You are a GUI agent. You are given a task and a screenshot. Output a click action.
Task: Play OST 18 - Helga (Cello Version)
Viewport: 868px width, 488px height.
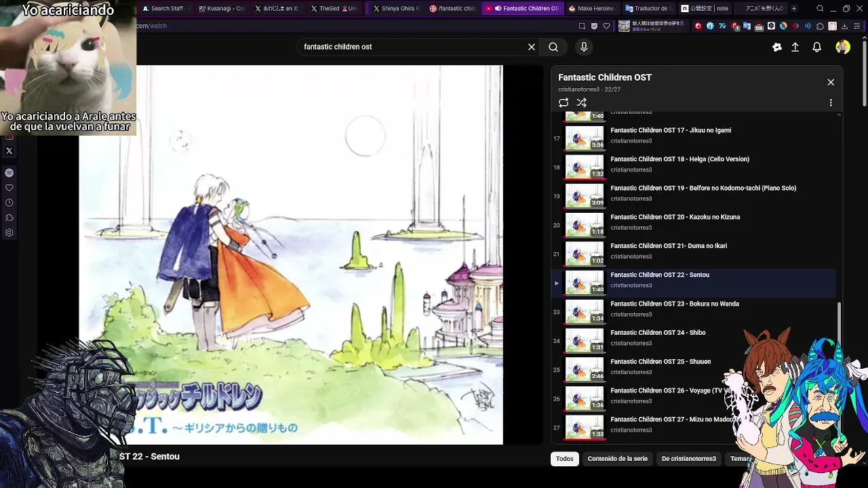694,167
